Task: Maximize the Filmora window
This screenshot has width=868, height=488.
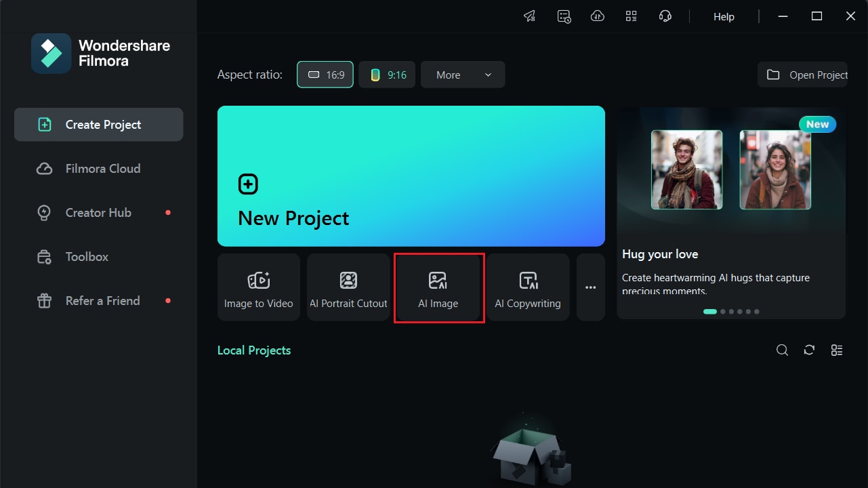Action: 817,16
